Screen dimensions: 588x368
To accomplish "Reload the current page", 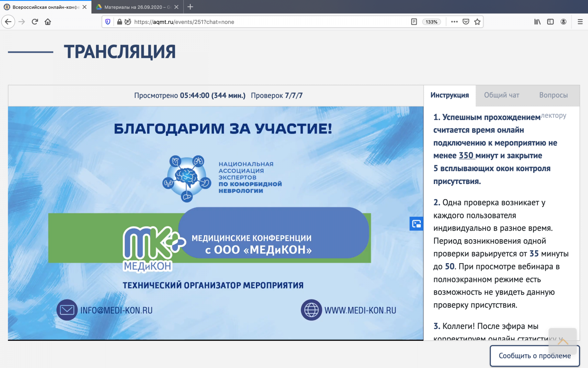I will coord(35,22).
